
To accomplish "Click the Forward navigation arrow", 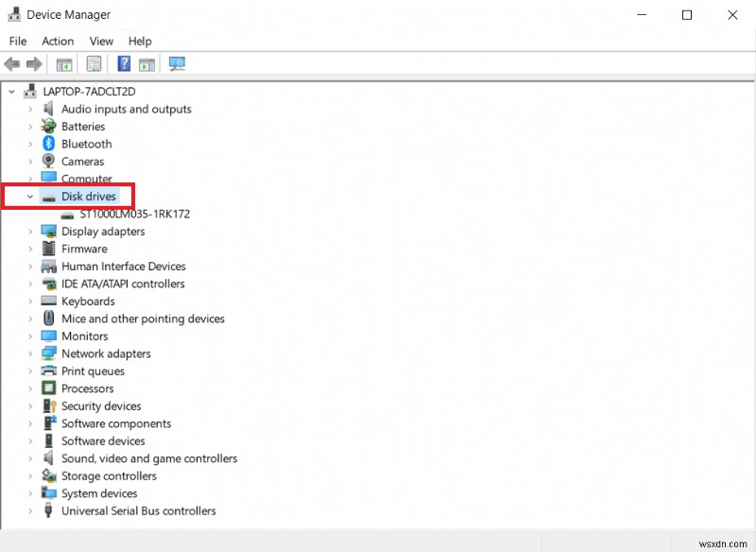I will pyautogui.click(x=35, y=63).
